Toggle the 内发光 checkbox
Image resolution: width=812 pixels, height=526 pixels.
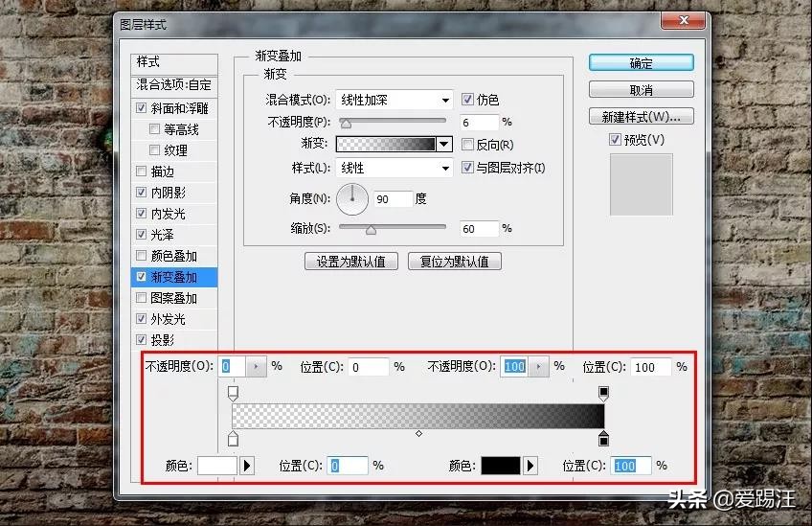(141, 214)
